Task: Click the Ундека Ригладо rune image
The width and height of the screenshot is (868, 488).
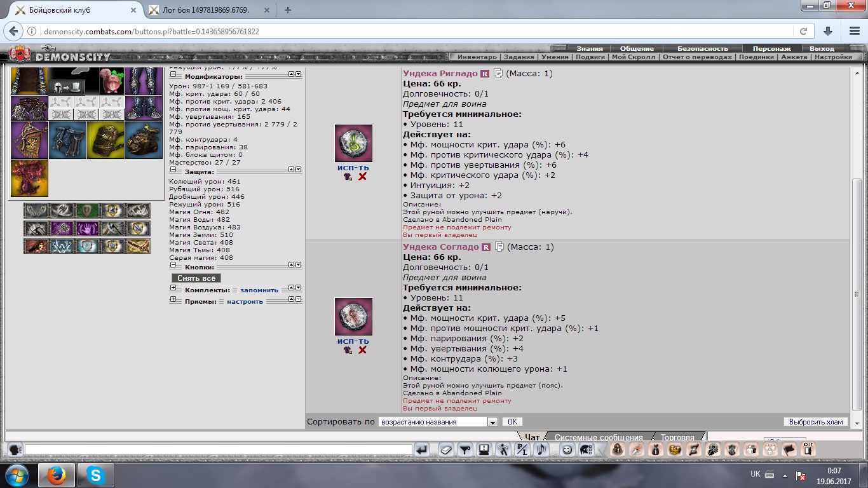Action: click(x=353, y=143)
